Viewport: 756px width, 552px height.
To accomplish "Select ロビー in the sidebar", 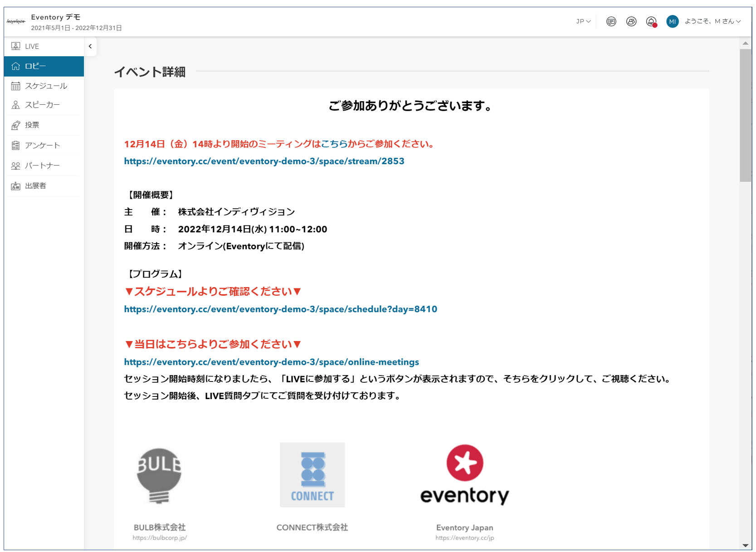I will (44, 66).
